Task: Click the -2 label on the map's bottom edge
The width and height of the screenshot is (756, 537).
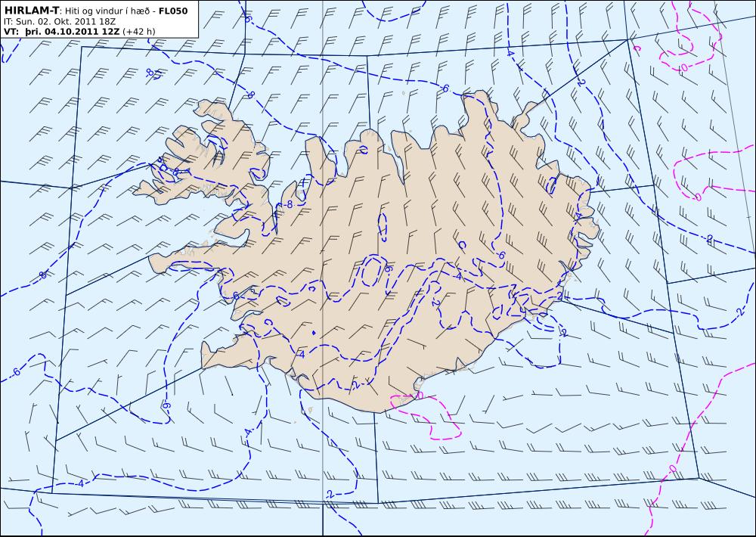Action: [x=330, y=494]
